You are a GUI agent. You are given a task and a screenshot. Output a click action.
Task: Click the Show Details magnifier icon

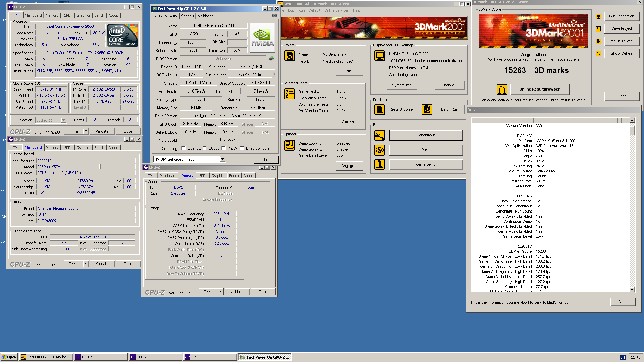598,54
